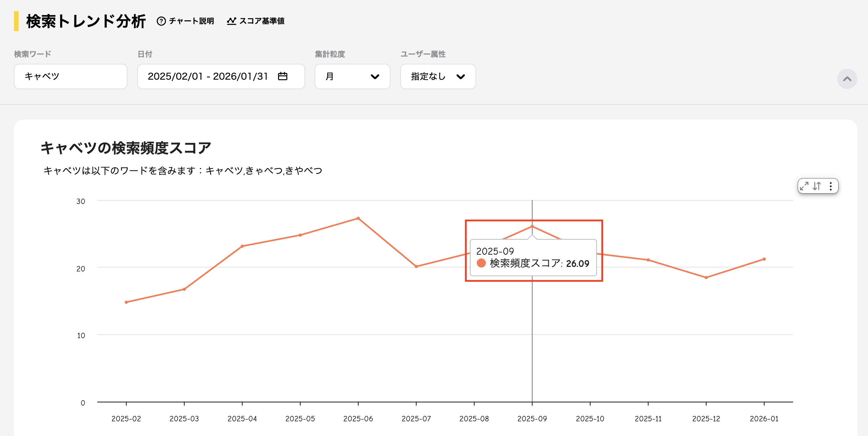The image size is (868, 436).
Task: Click the 2025-02 x-axis label
Action: (x=126, y=419)
